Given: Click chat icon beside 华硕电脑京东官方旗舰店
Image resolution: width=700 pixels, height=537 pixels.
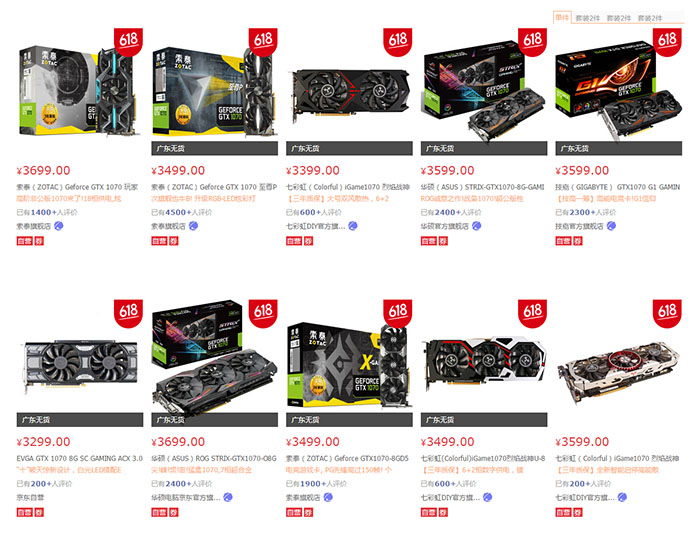Looking at the screenshot, I should tap(228, 497).
